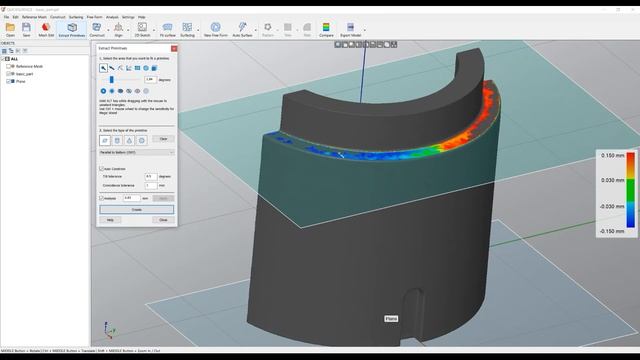The width and height of the screenshot is (640, 360).
Task: Click the Export Model icon
Action: [350, 27]
